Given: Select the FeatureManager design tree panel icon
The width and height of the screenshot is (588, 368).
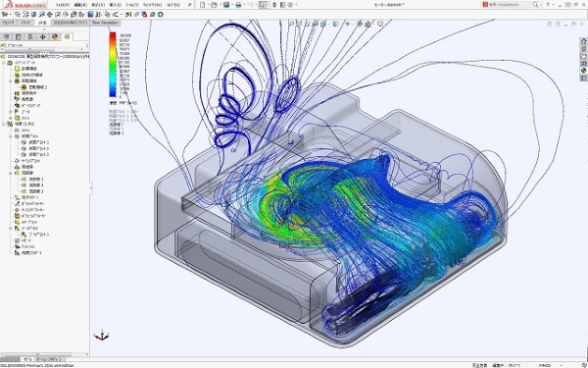Looking at the screenshot, I should (x=6, y=37).
